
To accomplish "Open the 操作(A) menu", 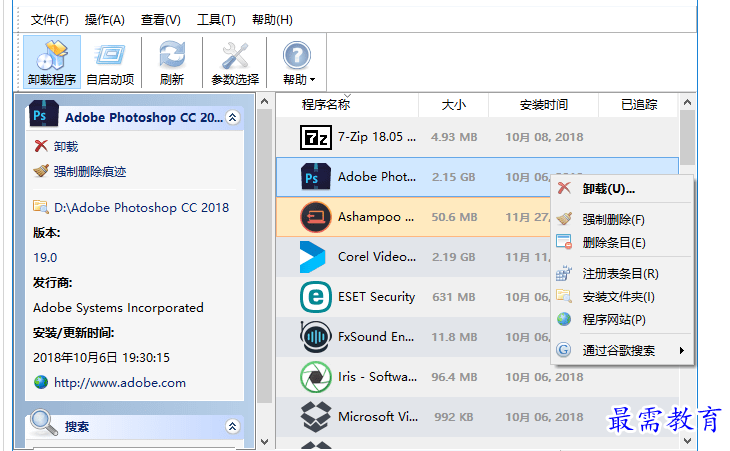I will click(x=104, y=20).
